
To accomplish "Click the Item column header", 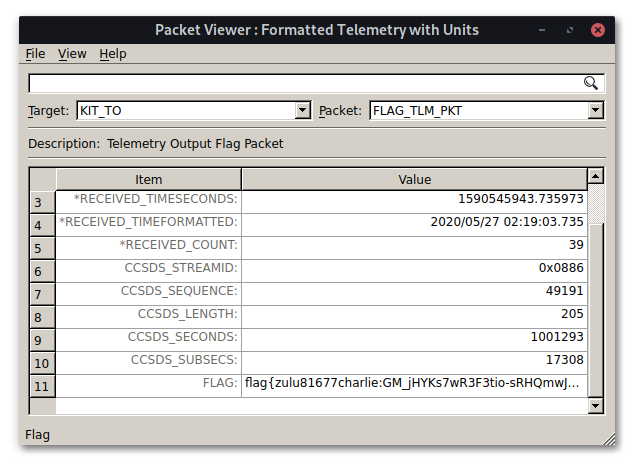I will [148, 180].
